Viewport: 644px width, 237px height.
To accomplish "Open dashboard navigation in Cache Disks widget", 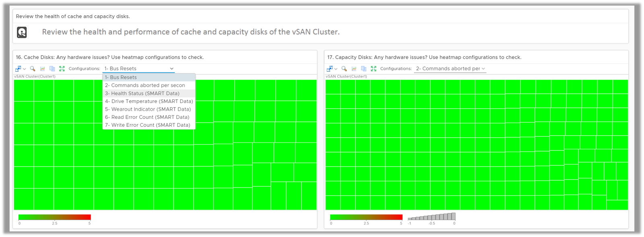I will point(18,69).
